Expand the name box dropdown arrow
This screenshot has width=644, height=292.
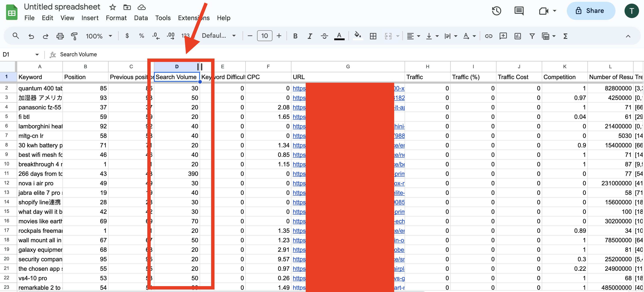point(37,54)
